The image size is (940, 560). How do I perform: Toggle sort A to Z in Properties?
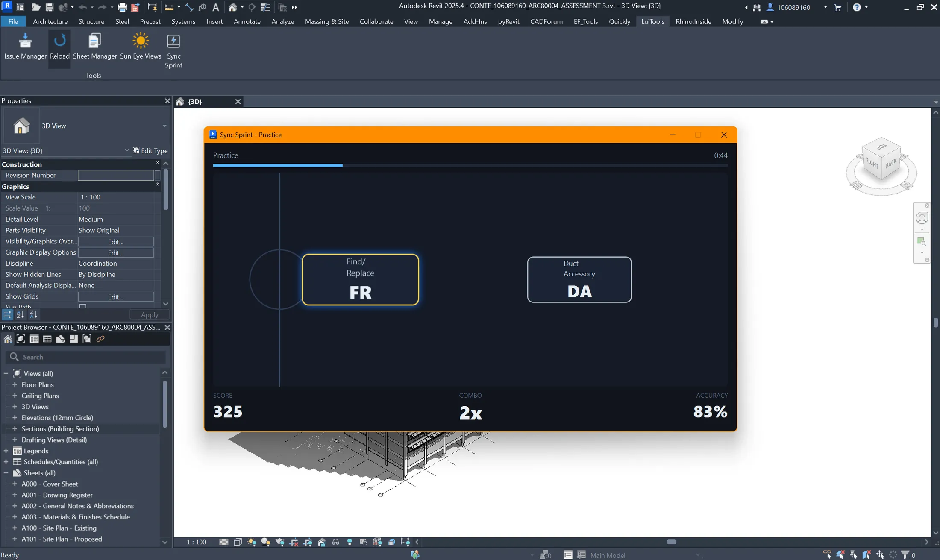pyautogui.click(x=20, y=314)
